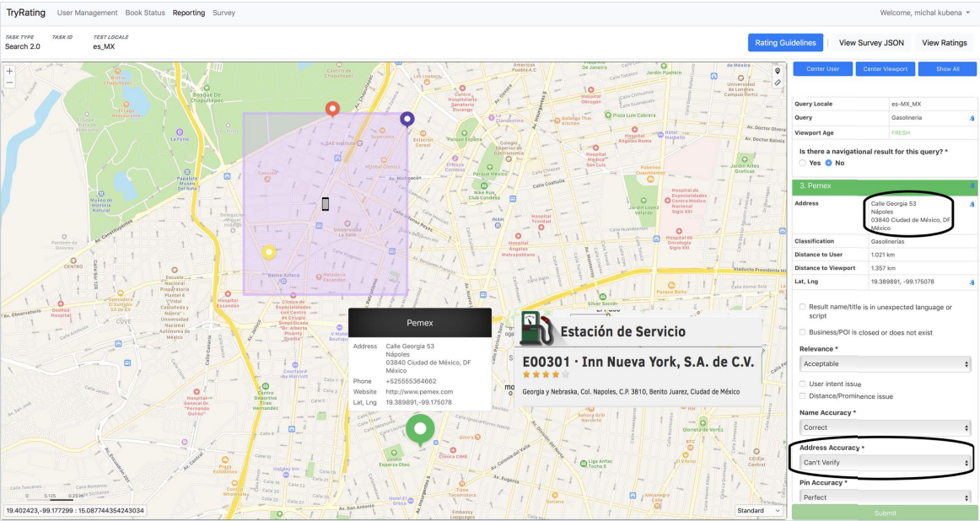Click the Pemex popup title bar
This screenshot has width=980, height=521.
(420, 323)
